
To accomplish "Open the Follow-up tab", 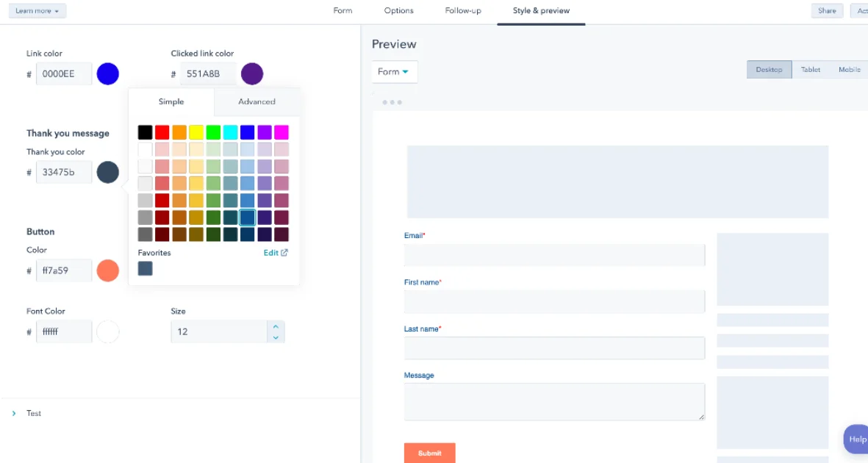I will point(462,10).
